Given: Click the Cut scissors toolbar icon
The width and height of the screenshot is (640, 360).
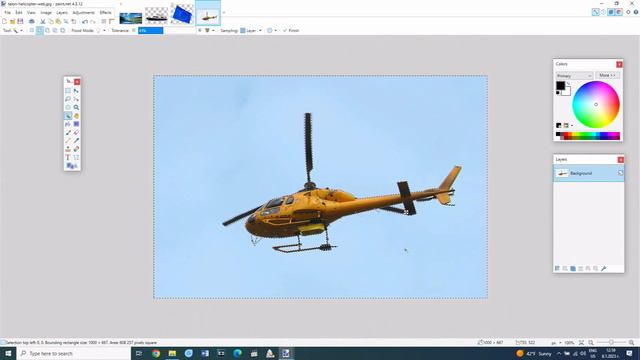Looking at the screenshot, I should 43,21.
